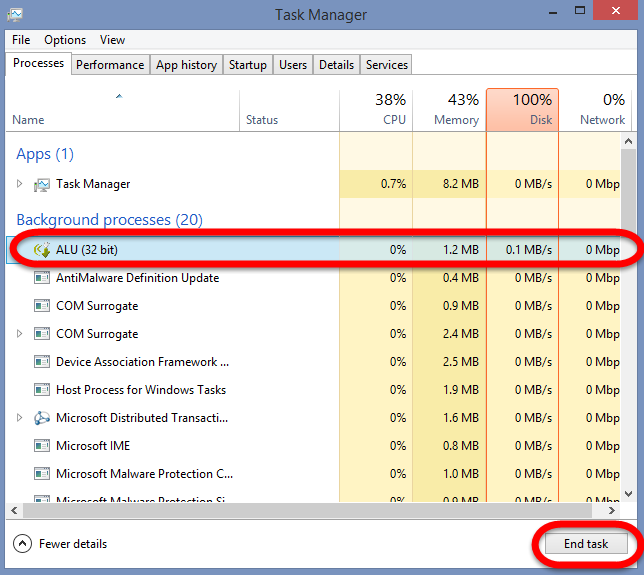Click the Task Manager title bar icon
This screenshot has width=644, height=575.
coord(15,15)
